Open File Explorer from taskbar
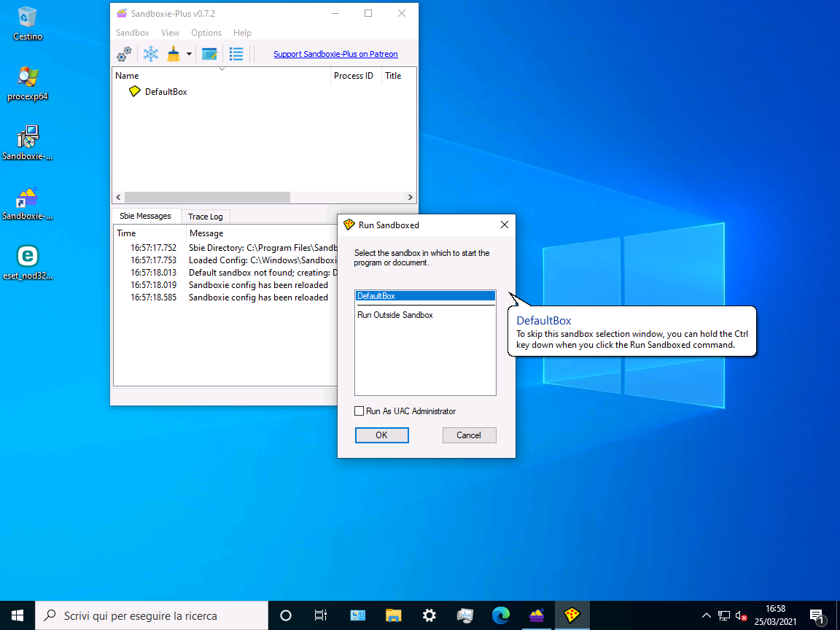The height and width of the screenshot is (630, 840). pyautogui.click(x=393, y=615)
